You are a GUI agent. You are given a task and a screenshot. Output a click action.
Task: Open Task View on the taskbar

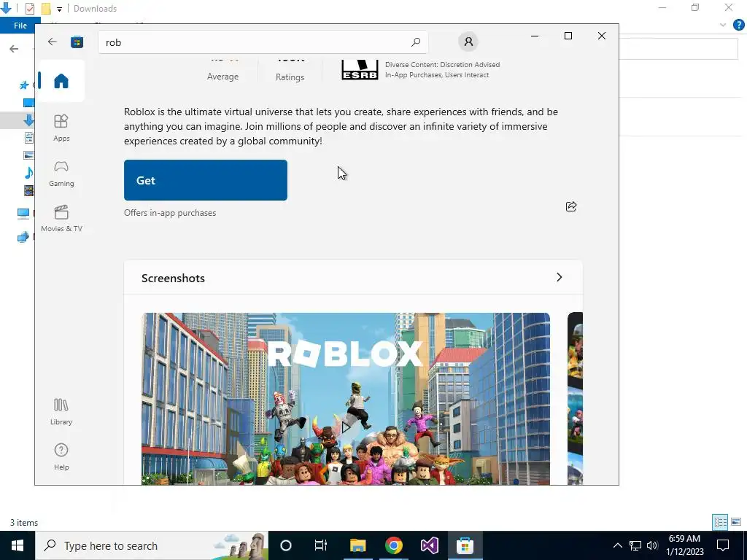(x=321, y=545)
